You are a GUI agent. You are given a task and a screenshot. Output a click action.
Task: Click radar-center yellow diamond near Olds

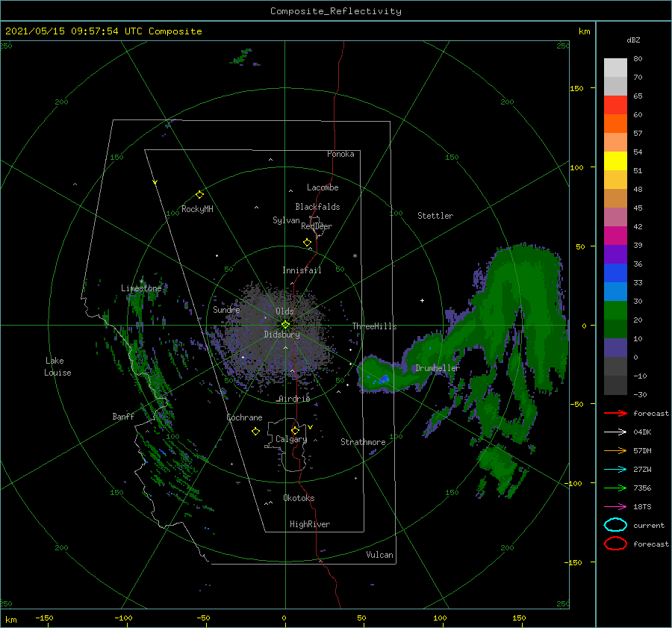point(285,325)
